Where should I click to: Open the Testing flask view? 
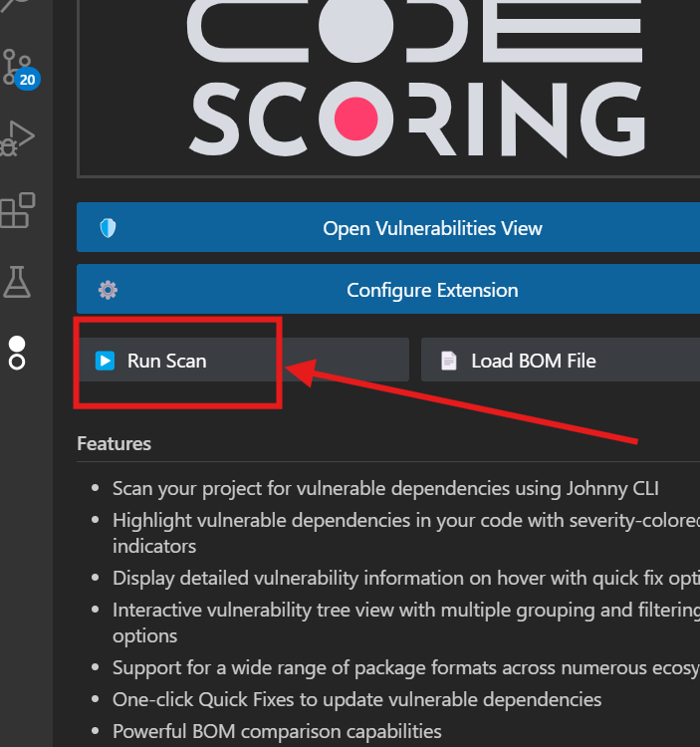[x=17, y=282]
